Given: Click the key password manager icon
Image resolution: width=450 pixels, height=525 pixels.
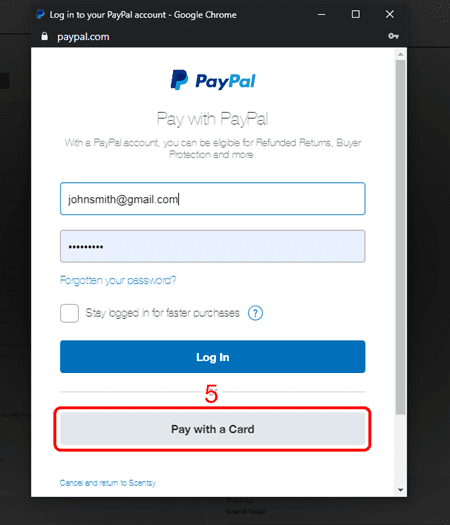Looking at the screenshot, I should [393, 36].
